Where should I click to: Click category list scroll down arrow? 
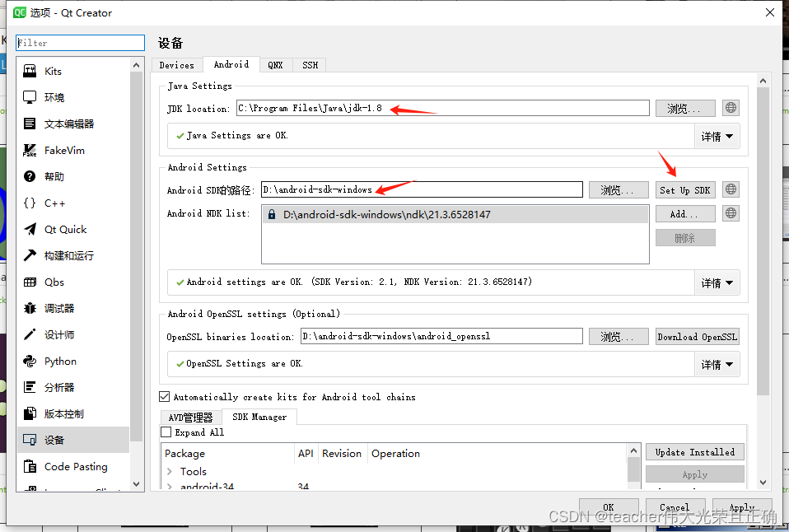[136, 483]
